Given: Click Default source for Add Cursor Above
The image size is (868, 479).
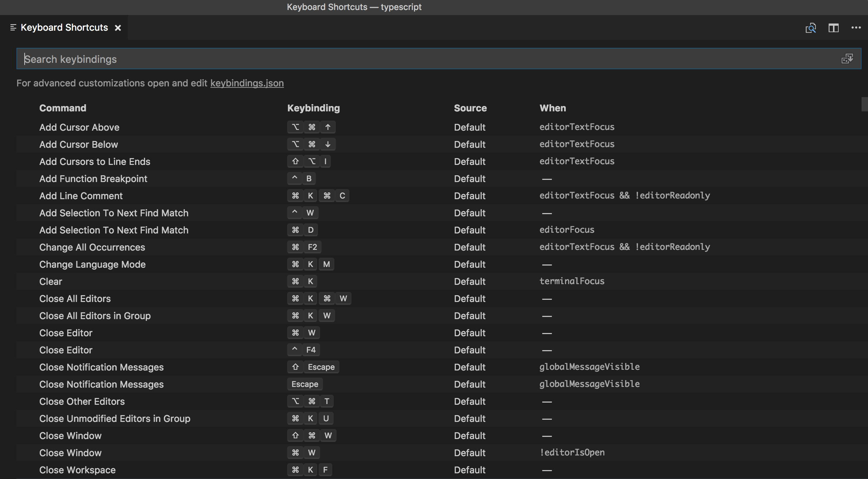Looking at the screenshot, I should coord(469,127).
